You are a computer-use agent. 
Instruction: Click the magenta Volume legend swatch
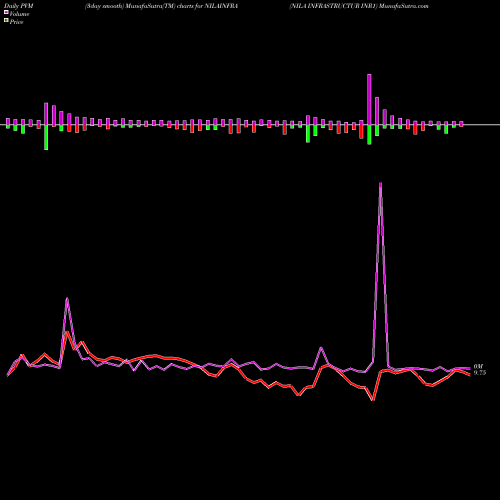[6, 13]
